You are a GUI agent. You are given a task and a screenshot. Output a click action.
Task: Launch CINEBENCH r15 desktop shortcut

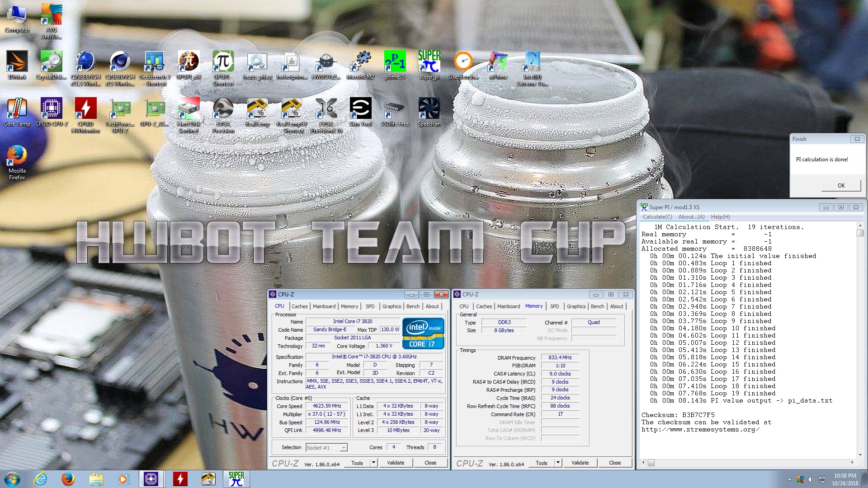[x=120, y=68]
